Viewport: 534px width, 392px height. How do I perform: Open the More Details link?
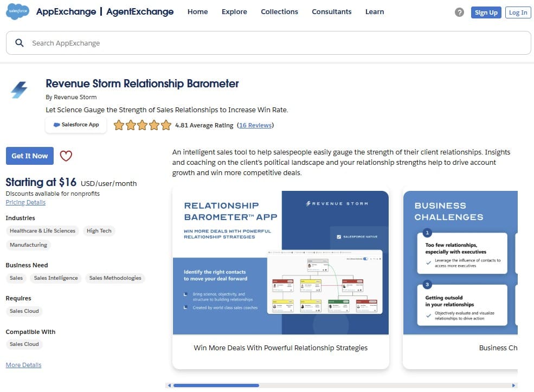23,365
